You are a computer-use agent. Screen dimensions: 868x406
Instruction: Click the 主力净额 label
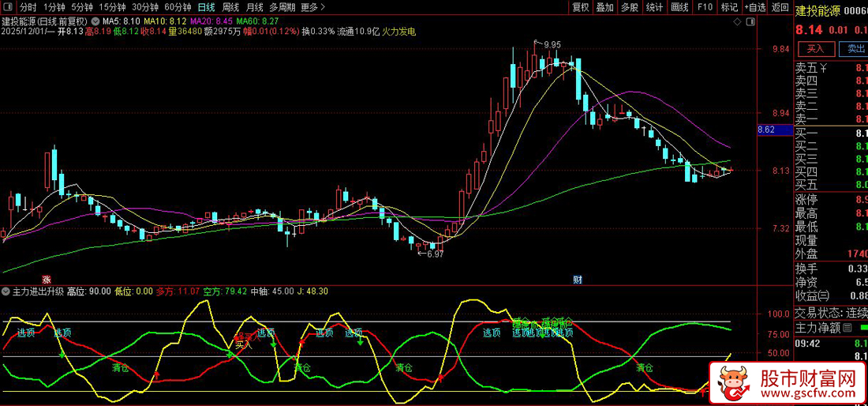(x=817, y=329)
